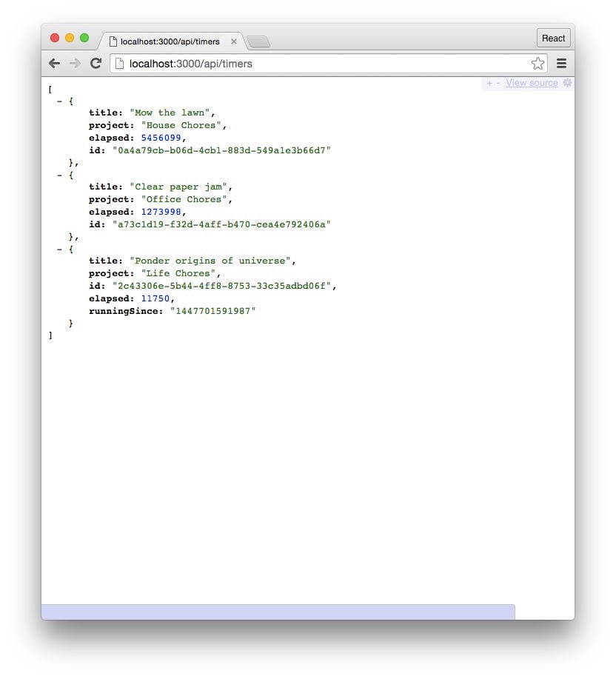Click "Ponder origins of universe" title value
Image resolution: width=616 pixels, height=679 pixels.
pos(210,261)
